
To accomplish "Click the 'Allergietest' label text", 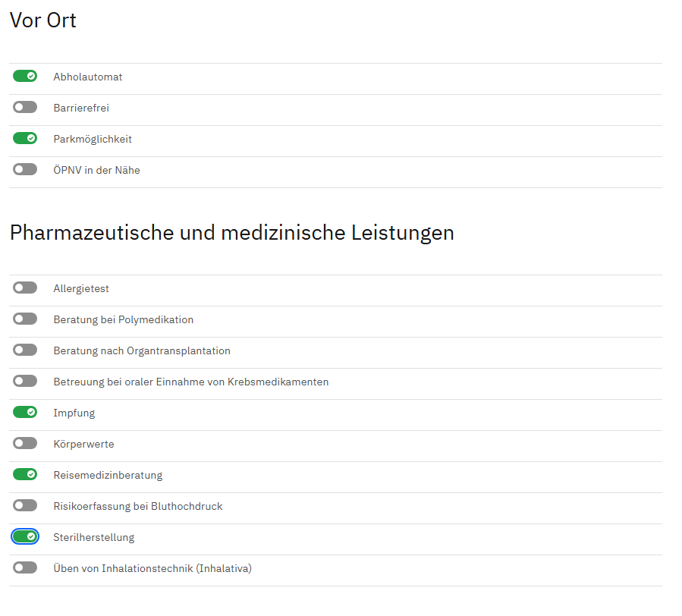I will (81, 289).
